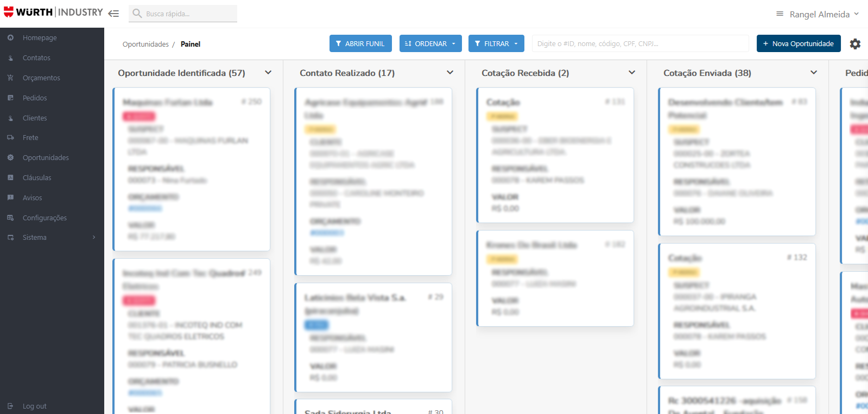868x414 pixels.
Task: Open the ORDENAR dropdown
Action: click(x=430, y=43)
